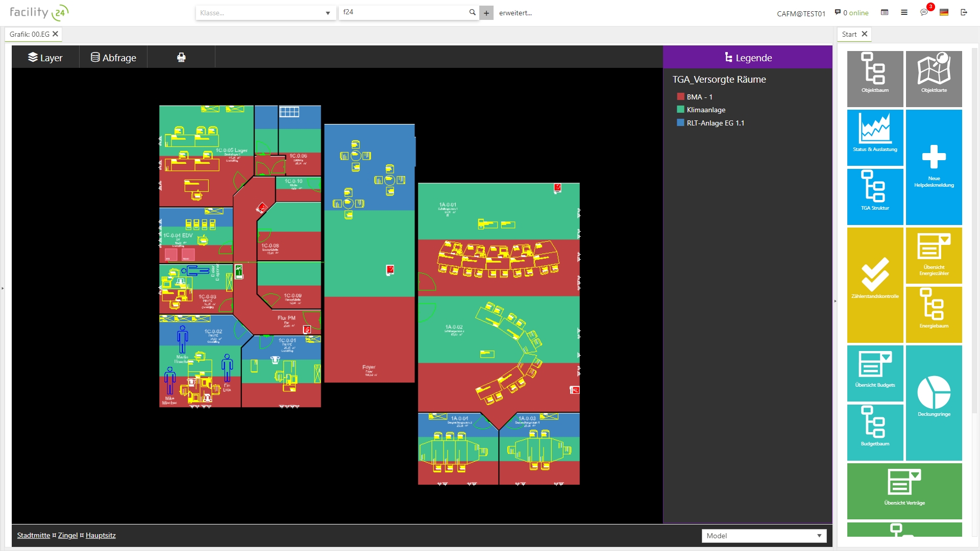Create Neue Helpdeskmeldung
The height and width of the screenshot is (551, 980).
point(934,167)
